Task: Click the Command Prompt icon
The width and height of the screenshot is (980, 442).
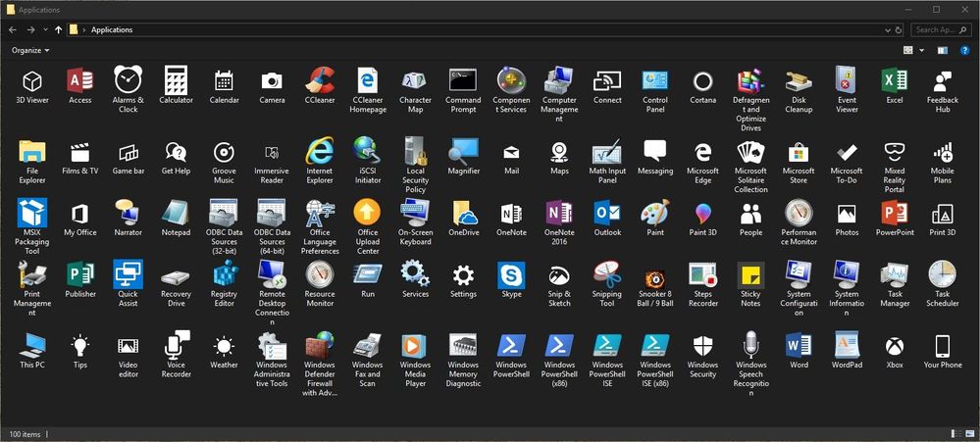Action: pyautogui.click(x=463, y=80)
